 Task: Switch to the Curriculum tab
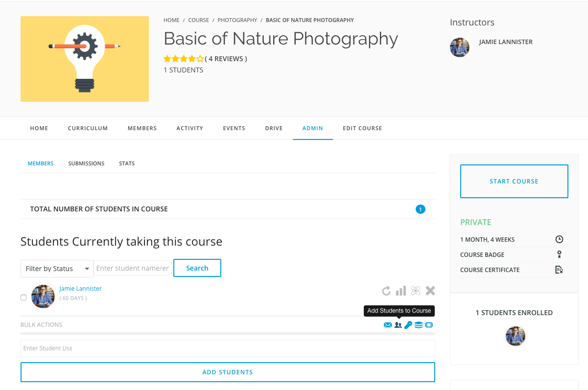point(88,128)
